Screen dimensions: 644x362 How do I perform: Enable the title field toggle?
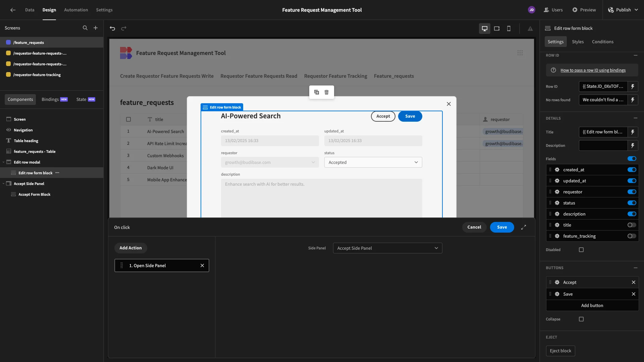point(632,225)
